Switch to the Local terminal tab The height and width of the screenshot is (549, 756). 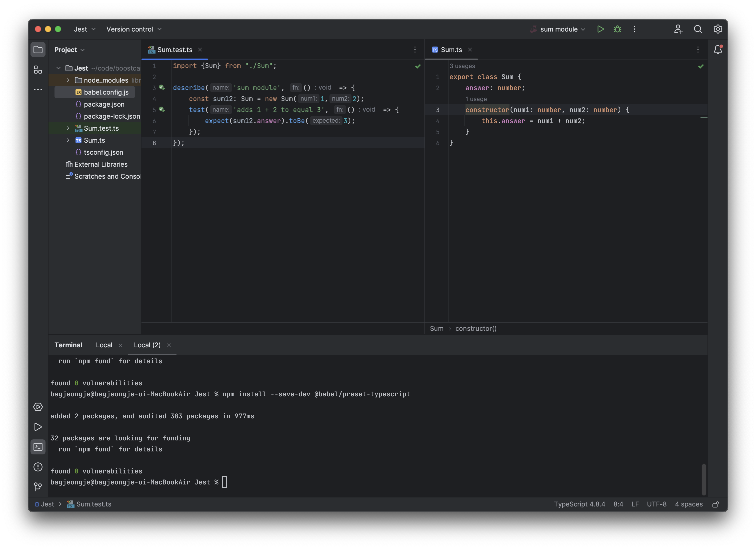point(104,345)
